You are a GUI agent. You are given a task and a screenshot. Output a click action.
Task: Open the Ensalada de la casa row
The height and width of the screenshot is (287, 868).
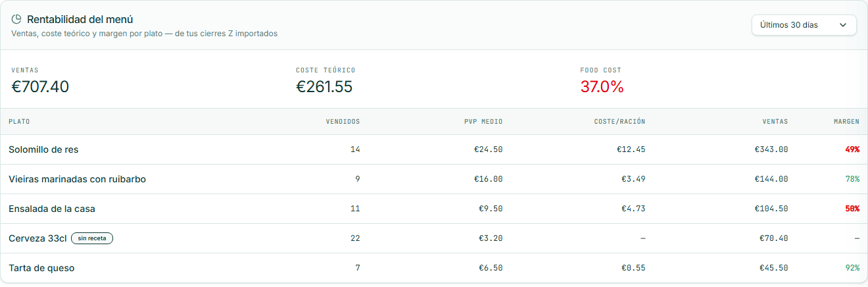point(434,209)
